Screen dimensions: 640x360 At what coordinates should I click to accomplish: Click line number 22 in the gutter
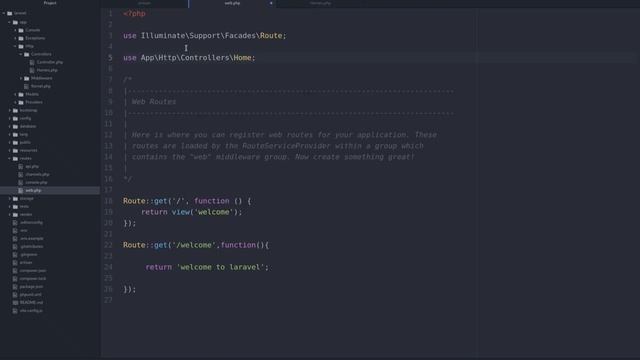(x=108, y=245)
